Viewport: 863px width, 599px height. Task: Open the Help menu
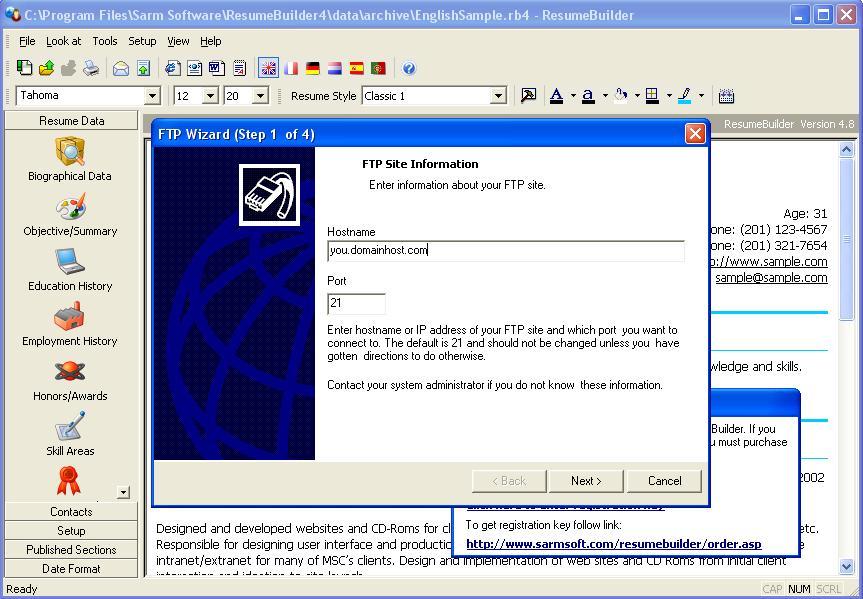[211, 41]
